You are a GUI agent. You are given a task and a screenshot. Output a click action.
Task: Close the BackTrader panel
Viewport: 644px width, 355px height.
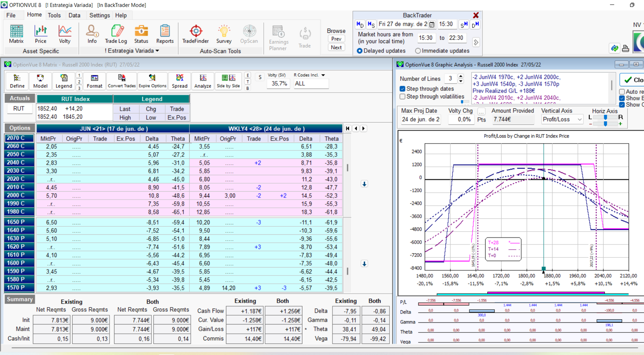coord(476,15)
